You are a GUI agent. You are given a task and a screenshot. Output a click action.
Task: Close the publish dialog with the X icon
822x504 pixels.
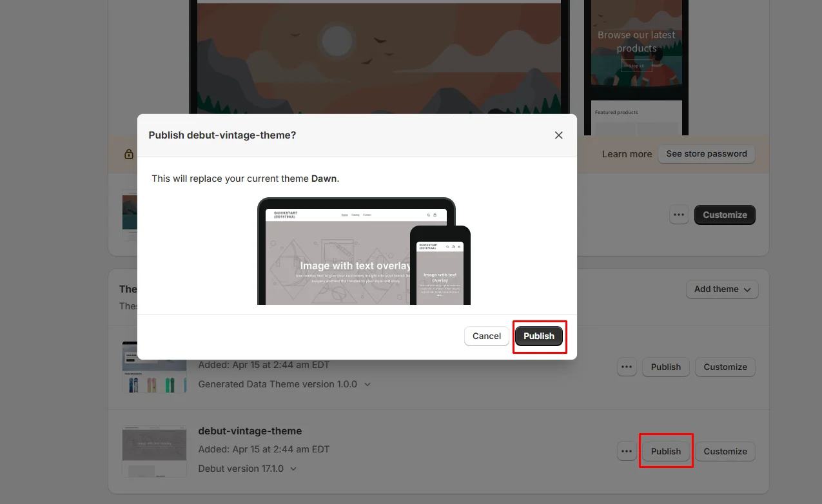(x=558, y=135)
